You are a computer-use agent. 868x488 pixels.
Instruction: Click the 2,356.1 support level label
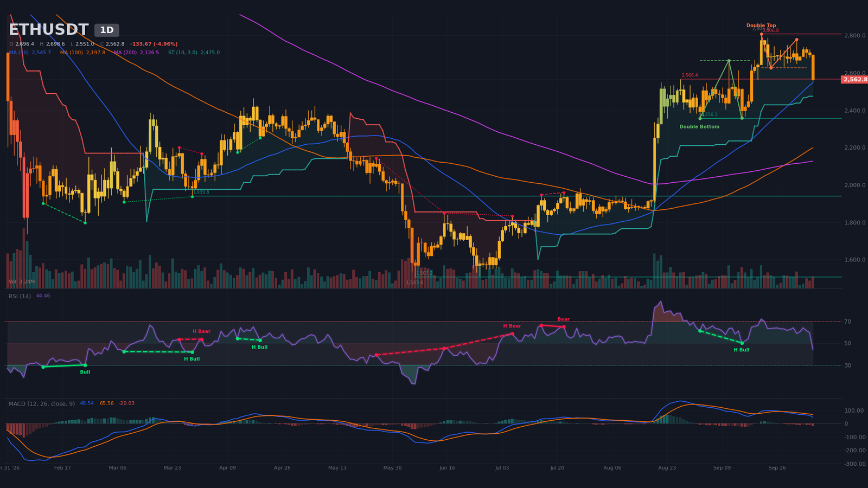709,115
